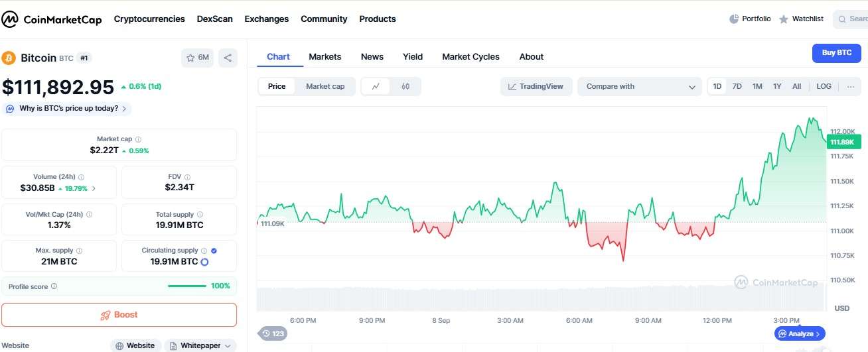Image resolution: width=868 pixels, height=352 pixels.
Task: Select the 1M time range
Action: 757,86
